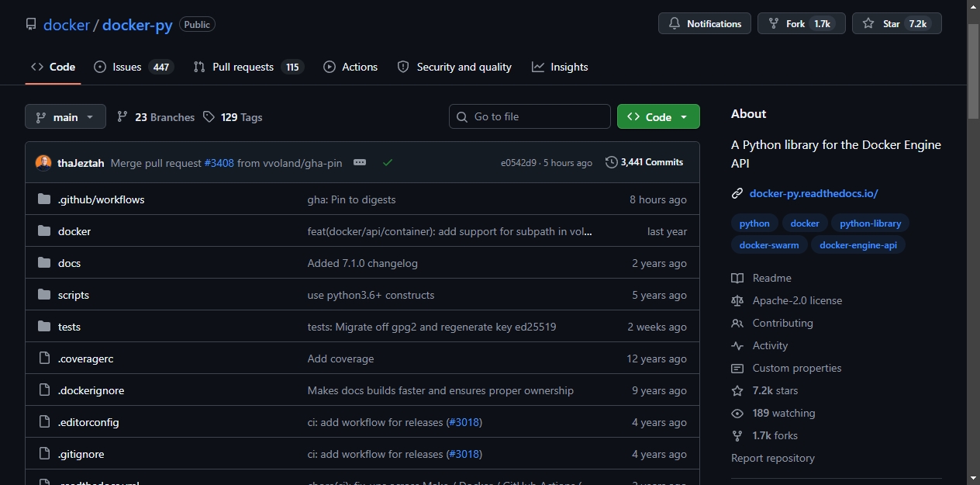Click the .github/workflows folder icon

click(44, 199)
